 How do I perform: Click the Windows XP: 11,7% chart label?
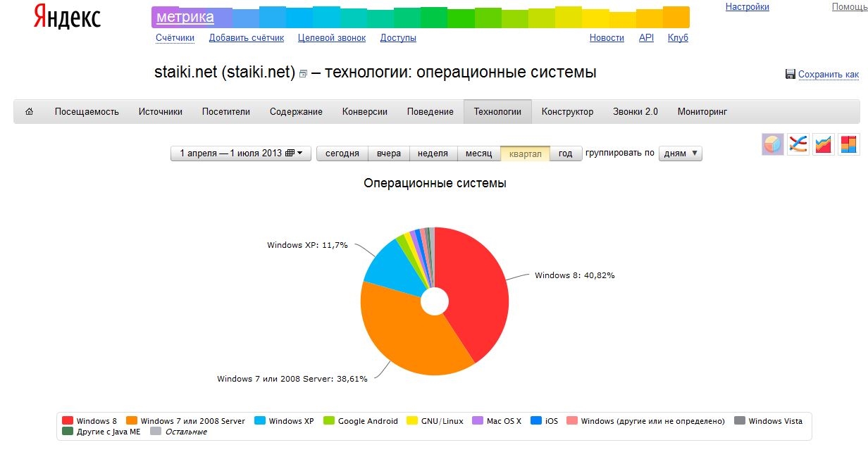click(307, 245)
